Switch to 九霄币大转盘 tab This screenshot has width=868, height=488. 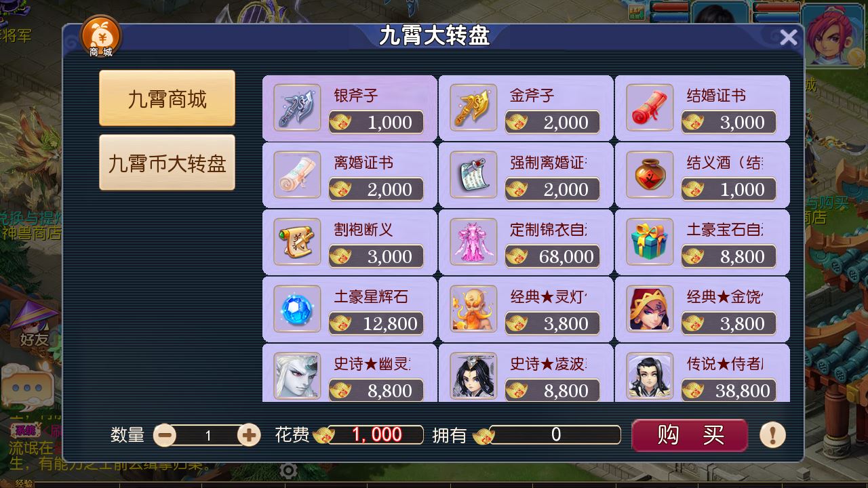click(x=167, y=163)
